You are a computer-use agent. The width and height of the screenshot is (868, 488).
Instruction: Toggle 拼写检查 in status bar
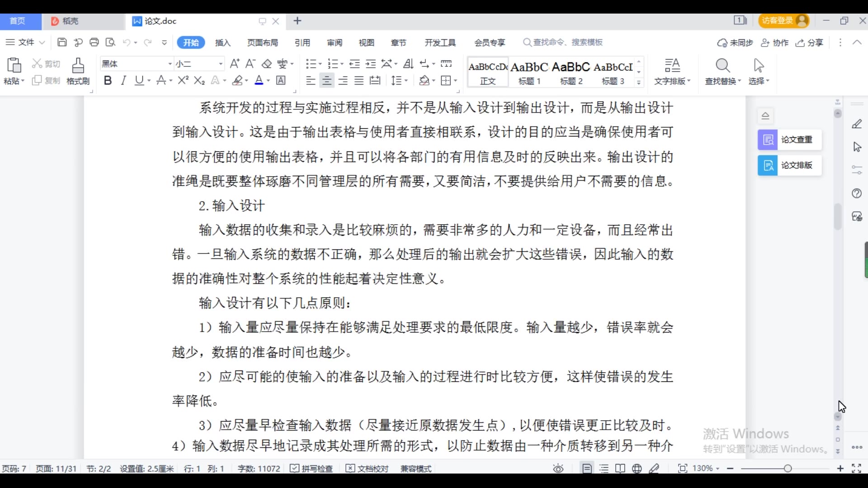point(311,469)
